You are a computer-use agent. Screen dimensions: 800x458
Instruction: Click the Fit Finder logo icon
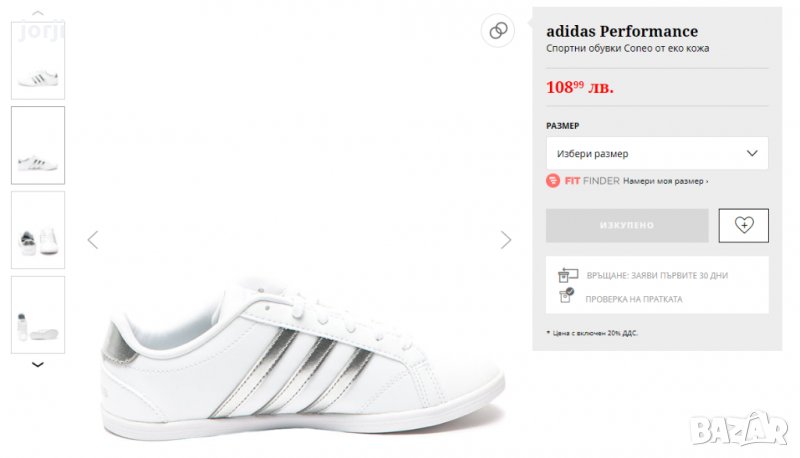[x=554, y=181]
